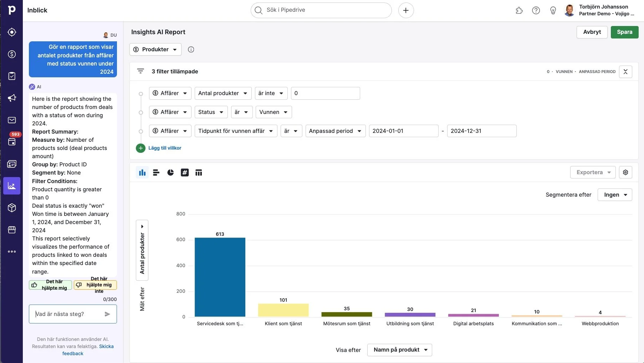644x363 pixels.
Task: Click the Pipedrive logo
Action: tap(12, 10)
